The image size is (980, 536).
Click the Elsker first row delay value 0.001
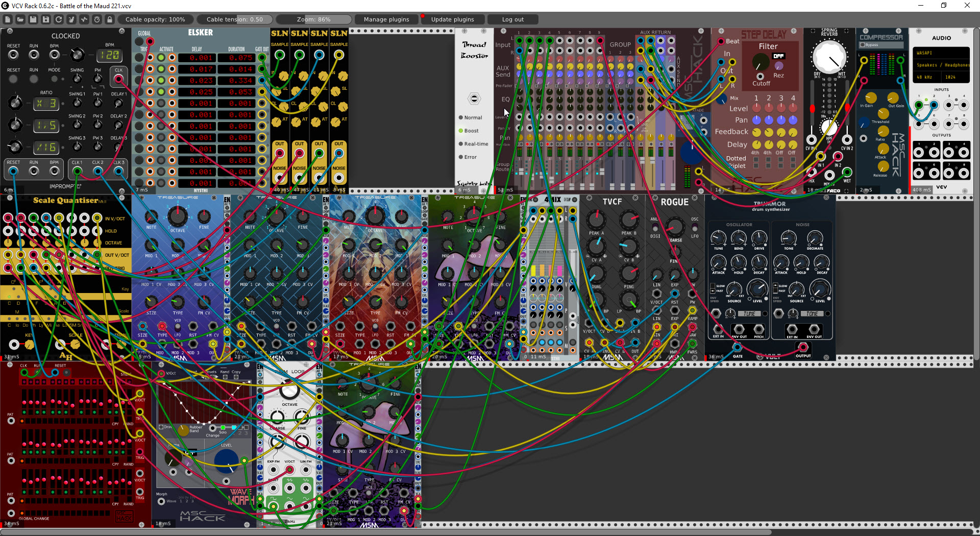click(197, 58)
